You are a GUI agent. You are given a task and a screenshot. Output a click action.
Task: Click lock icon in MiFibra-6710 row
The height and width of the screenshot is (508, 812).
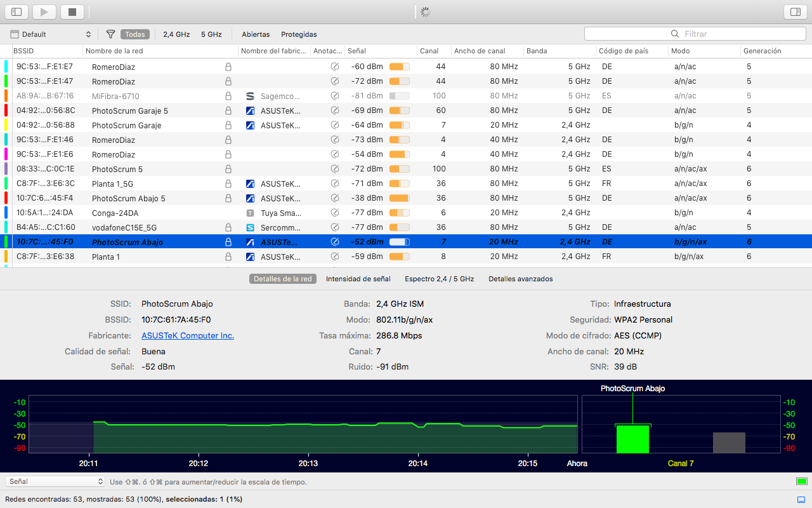[x=228, y=96]
